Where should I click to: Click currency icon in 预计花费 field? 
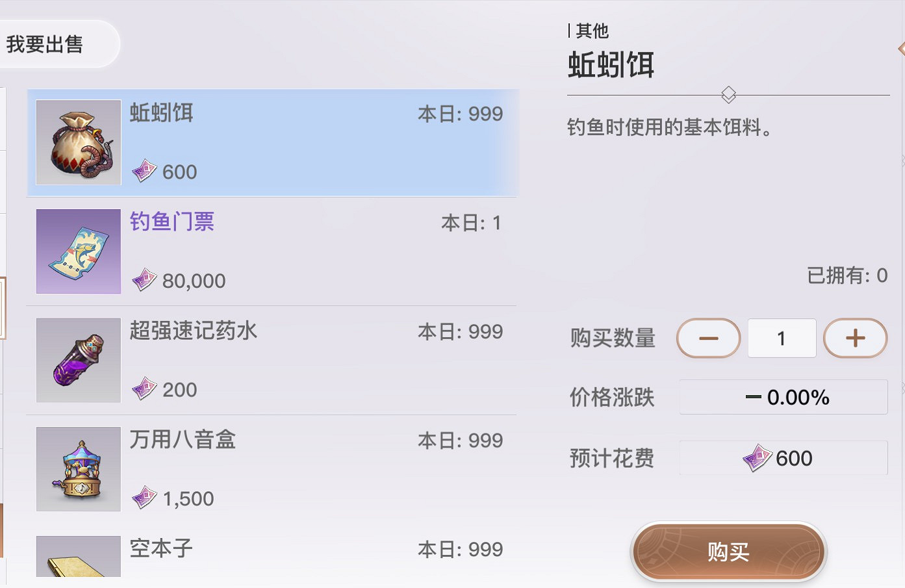[x=757, y=458]
